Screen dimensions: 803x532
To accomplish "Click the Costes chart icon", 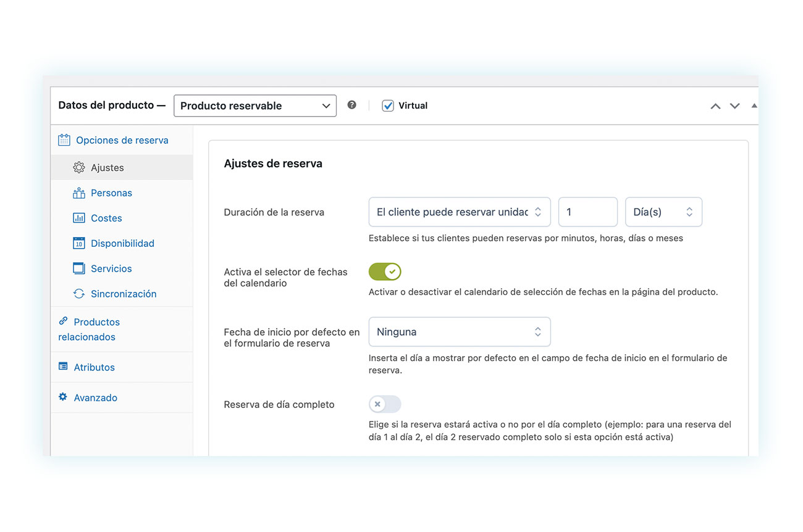I will (79, 218).
